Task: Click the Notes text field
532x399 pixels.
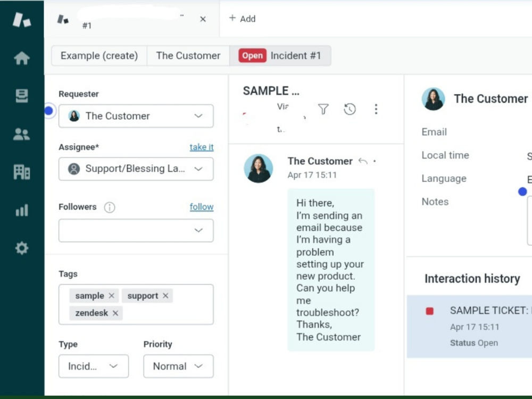Action: (530, 221)
